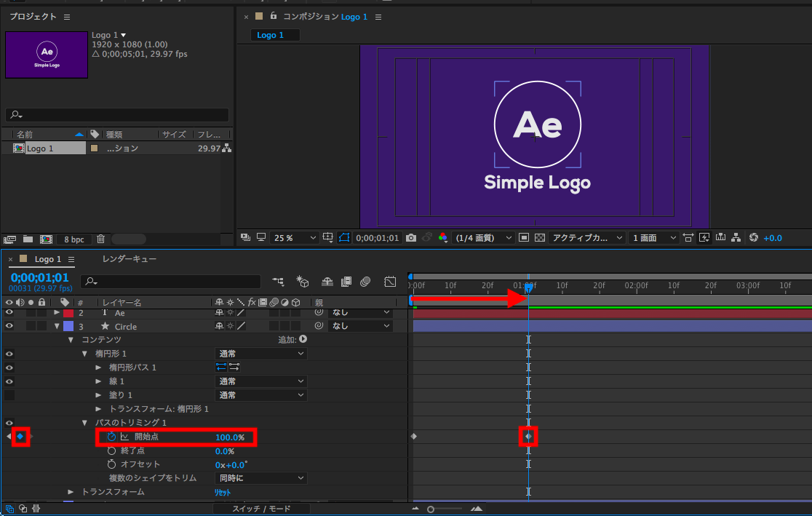The width and height of the screenshot is (812, 516).
Task: Click the add contents arrow next to 追加
Action: (303, 339)
